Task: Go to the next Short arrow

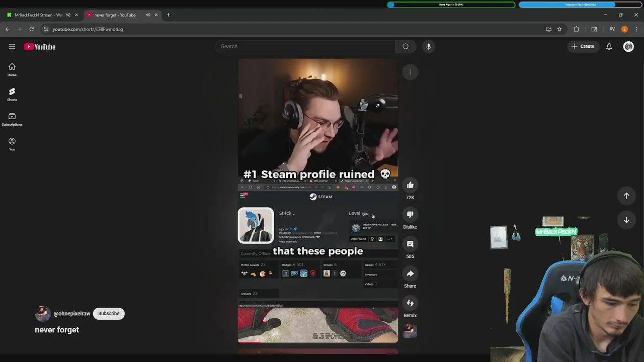Action: (626, 220)
